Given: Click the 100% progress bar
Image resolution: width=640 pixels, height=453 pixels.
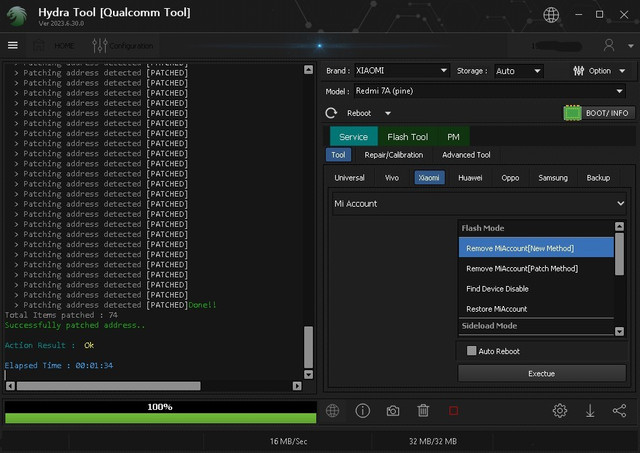Looking at the screenshot, I should (x=160, y=412).
